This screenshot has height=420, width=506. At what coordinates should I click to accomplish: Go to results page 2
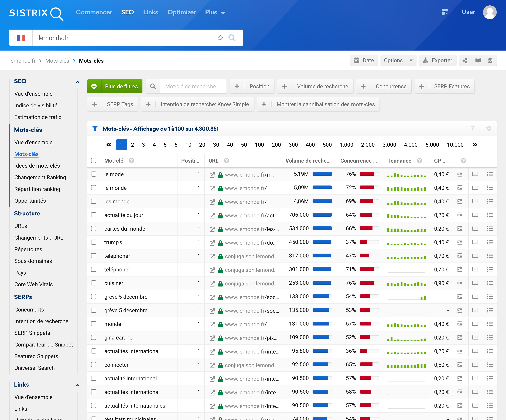point(132,145)
